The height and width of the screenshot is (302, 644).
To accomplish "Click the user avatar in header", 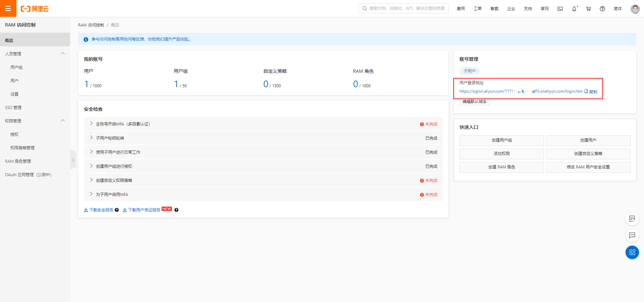I will tap(635, 9).
